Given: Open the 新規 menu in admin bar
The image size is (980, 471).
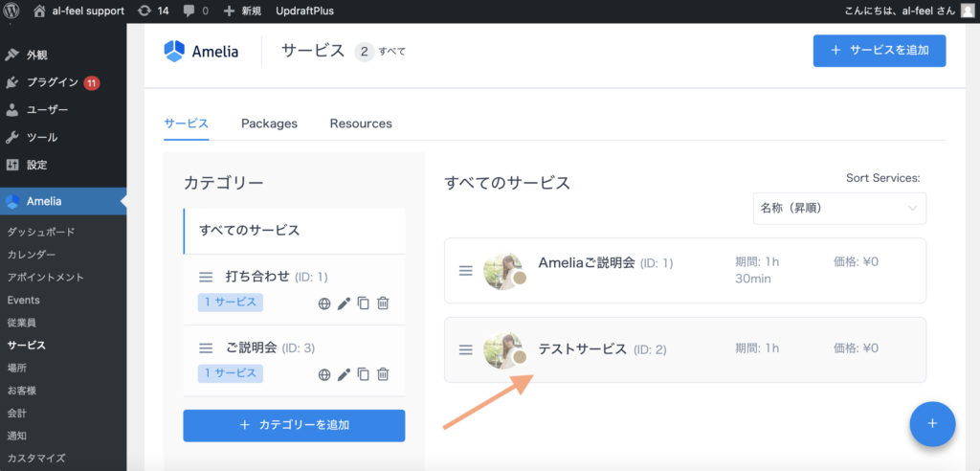Looking at the screenshot, I should coord(242,11).
